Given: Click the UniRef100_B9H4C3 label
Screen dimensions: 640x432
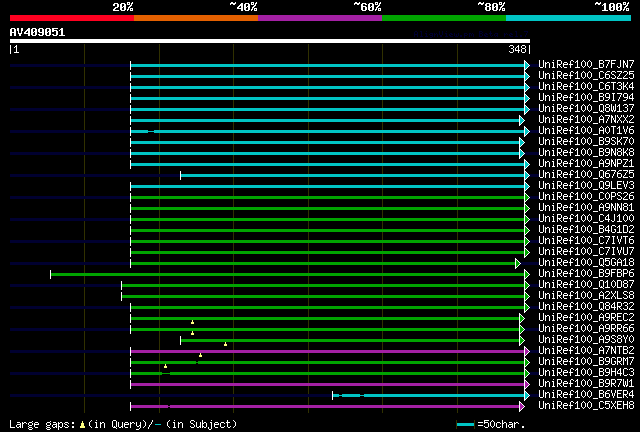Looking at the screenshot, I should pos(586,373).
